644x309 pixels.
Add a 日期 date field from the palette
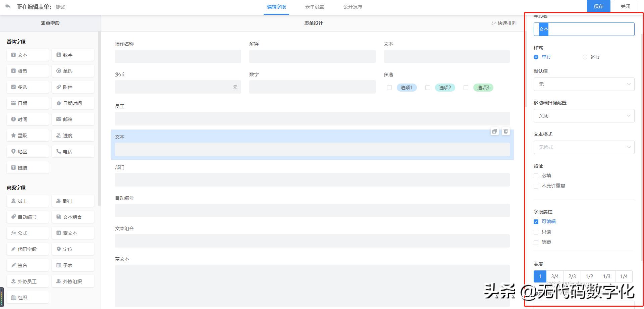pos(28,103)
